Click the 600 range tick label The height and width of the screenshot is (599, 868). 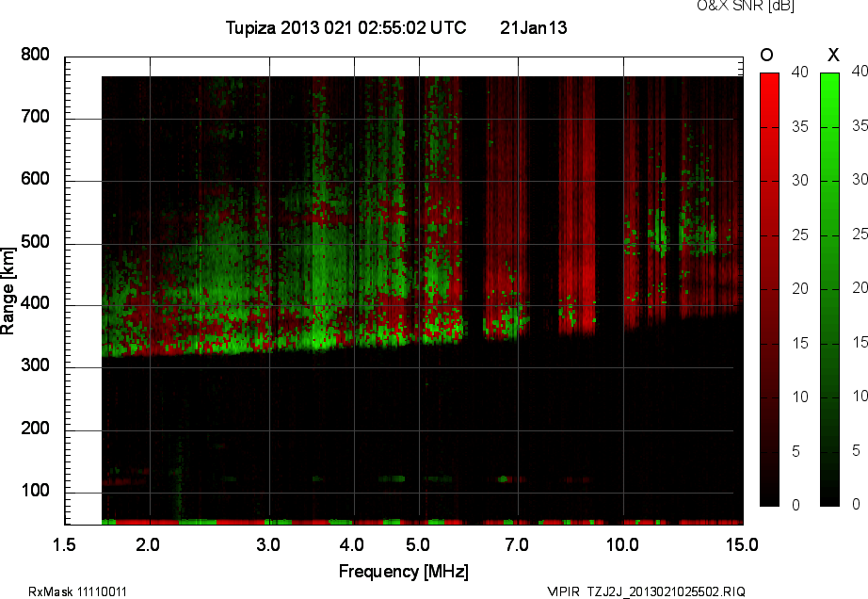(x=35, y=179)
